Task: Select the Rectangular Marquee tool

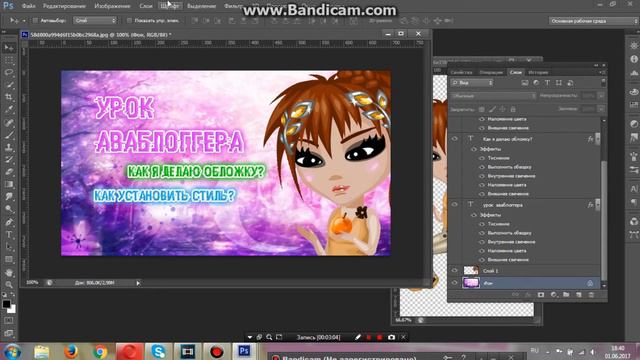Action: (x=9, y=60)
